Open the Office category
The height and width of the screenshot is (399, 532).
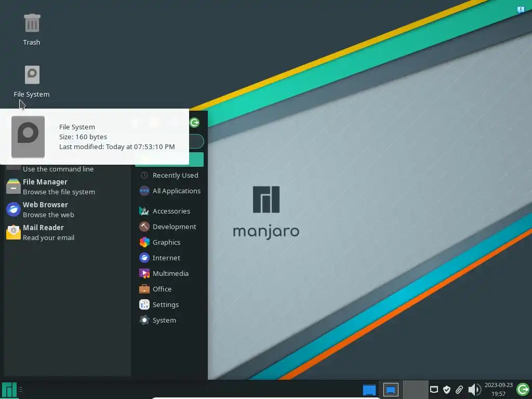pyautogui.click(x=170, y=289)
